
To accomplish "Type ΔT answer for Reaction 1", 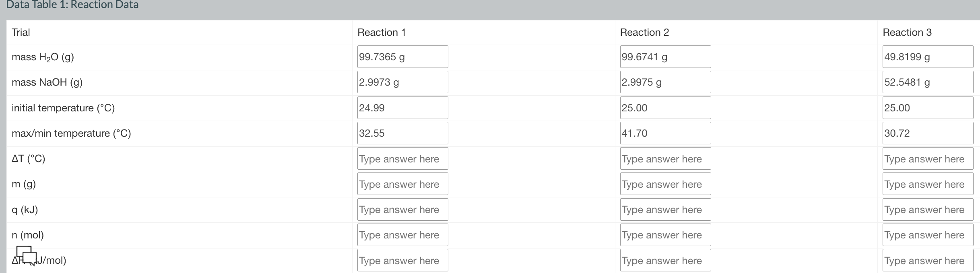I will (402, 158).
